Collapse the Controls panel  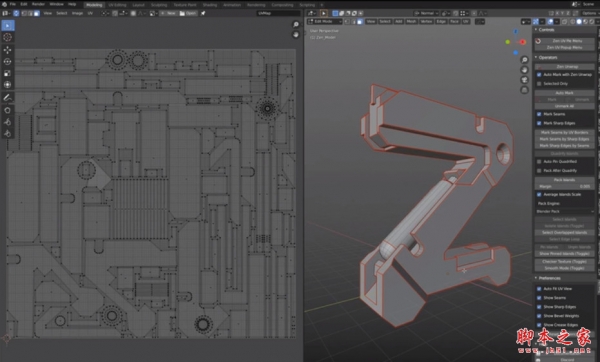(x=536, y=30)
